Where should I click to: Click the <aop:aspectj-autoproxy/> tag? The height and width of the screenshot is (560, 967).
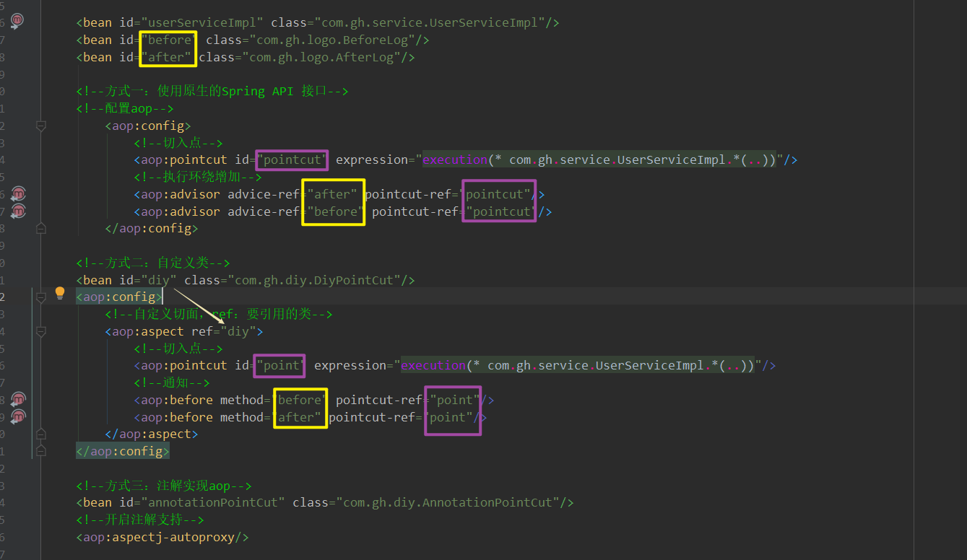point(162,537)
